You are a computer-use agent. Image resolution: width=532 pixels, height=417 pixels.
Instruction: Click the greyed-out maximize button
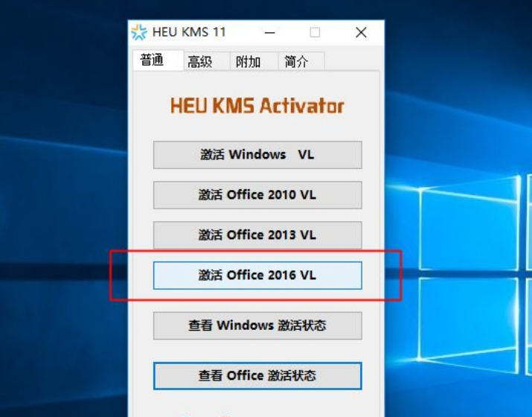pyautogui.click(x=315, y=33)
